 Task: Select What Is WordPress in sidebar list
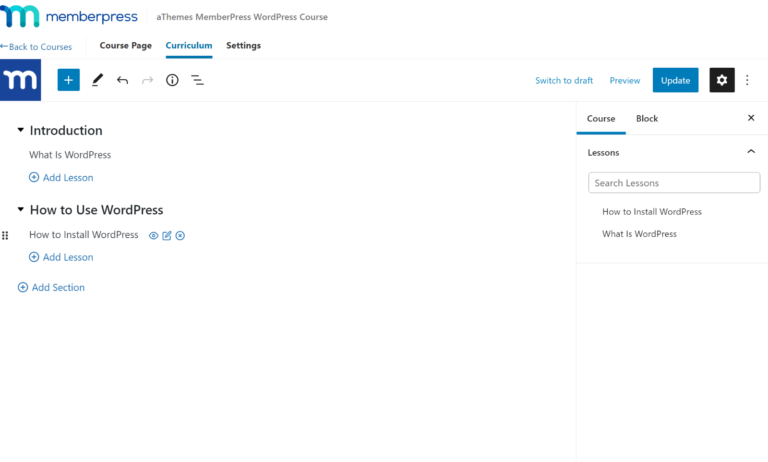(x=640, y=234)
